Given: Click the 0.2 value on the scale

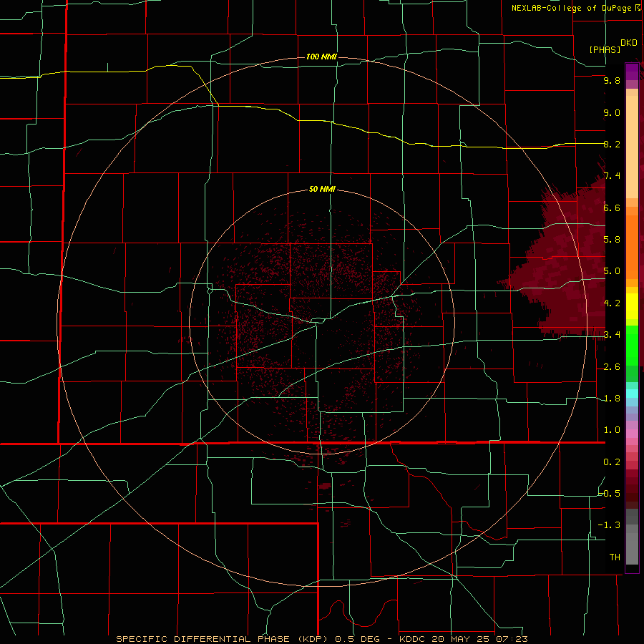Looking at the screenshot, I should pos(612,462).
